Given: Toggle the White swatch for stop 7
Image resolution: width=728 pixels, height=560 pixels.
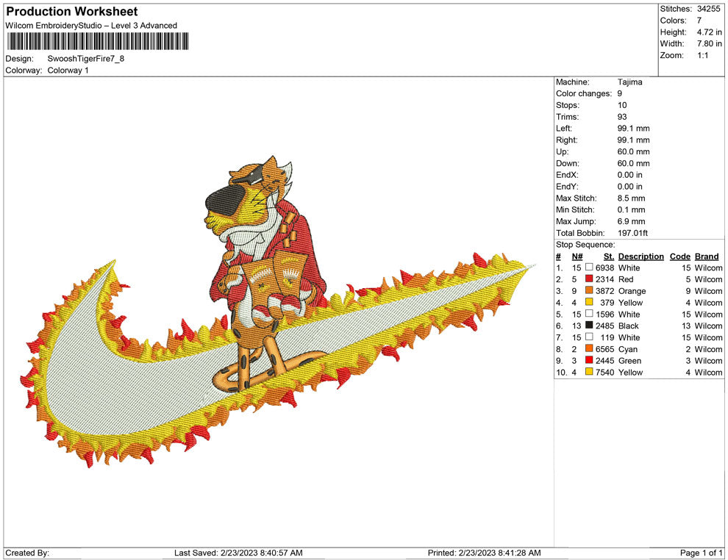Looking at the screenshot, I should [x=588, y=337].
